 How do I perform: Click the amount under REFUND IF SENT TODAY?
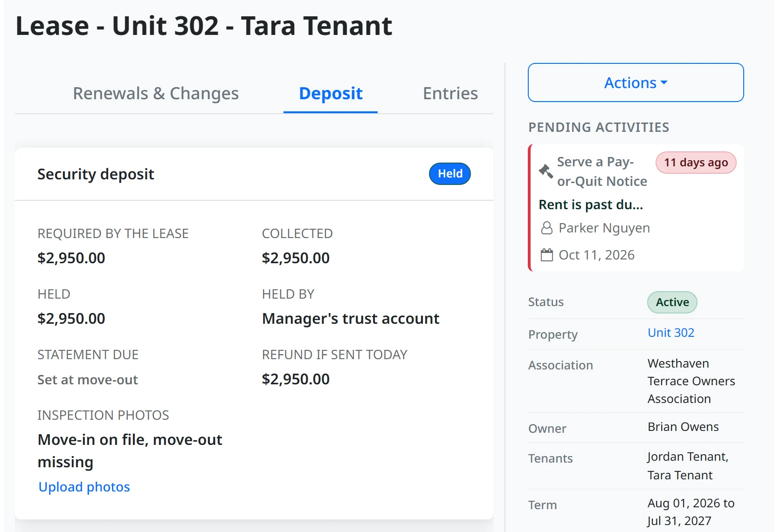click(296, 379)
